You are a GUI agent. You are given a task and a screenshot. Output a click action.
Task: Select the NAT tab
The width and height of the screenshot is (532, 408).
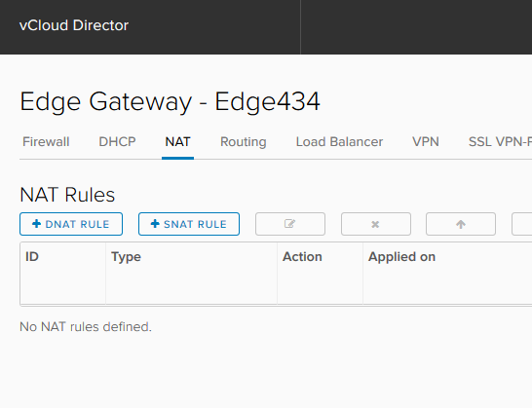(x=177, y=142)
